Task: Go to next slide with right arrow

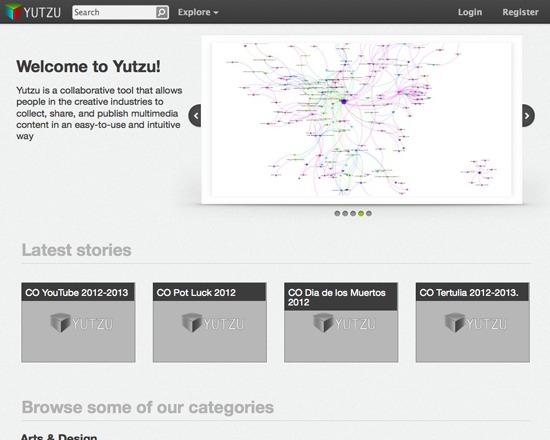Action: click(528, 115)
